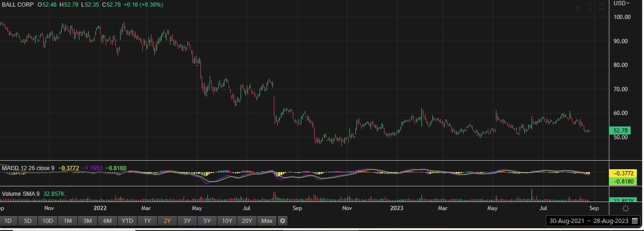This screenshot has height=231, width=644.
Task: Click the 70.00 price axis label
Action: pos(622,89)
